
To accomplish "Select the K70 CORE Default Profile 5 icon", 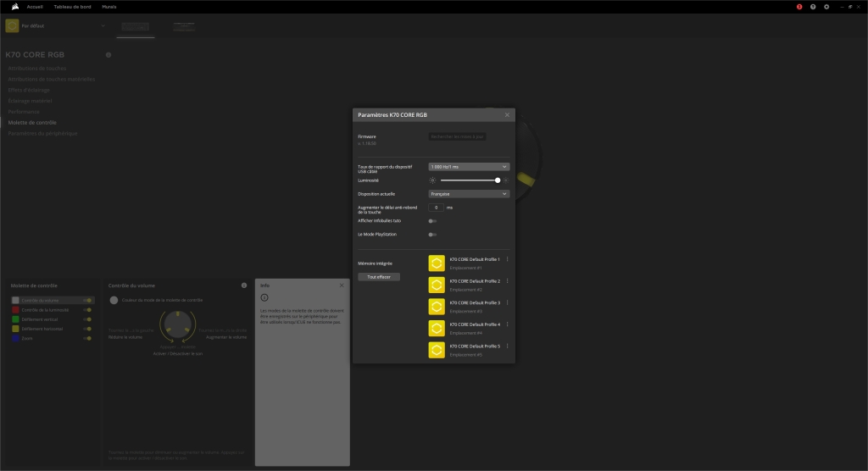I will 437,350.
